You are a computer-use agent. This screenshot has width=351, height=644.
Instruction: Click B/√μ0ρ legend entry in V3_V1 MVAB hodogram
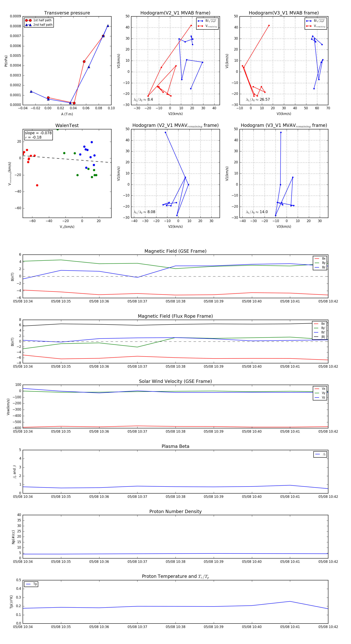click(x=316, y=21)
